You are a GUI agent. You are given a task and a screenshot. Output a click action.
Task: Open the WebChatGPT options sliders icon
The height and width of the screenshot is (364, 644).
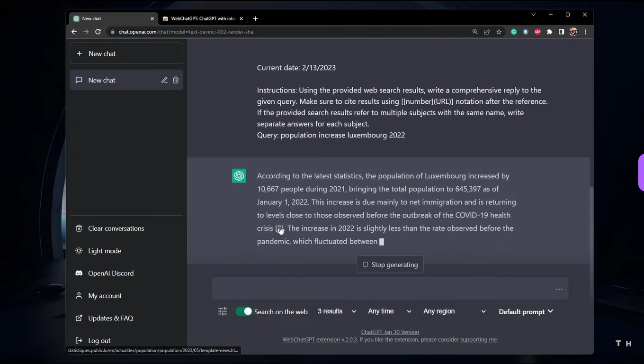point(223,311)
